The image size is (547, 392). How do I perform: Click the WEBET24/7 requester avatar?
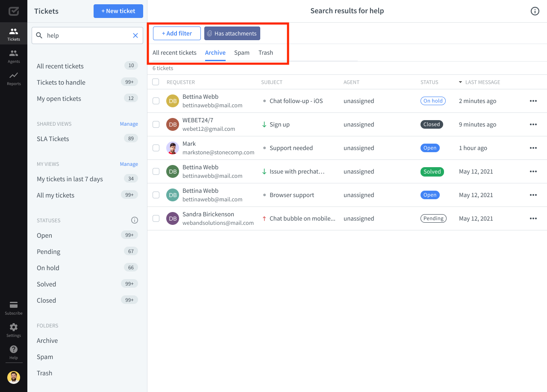tap(173, 124)
